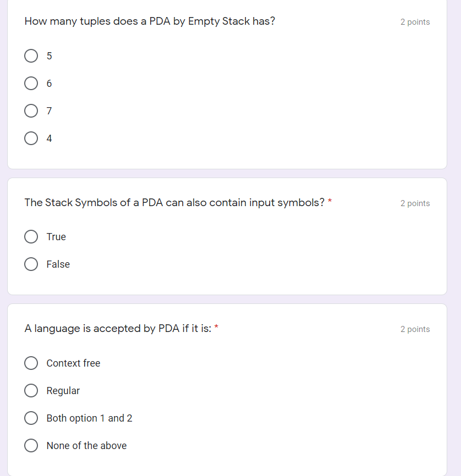Choose option 6 for PDA tuples
Viewport: 461px width, 476px height.
pos(31,84)
